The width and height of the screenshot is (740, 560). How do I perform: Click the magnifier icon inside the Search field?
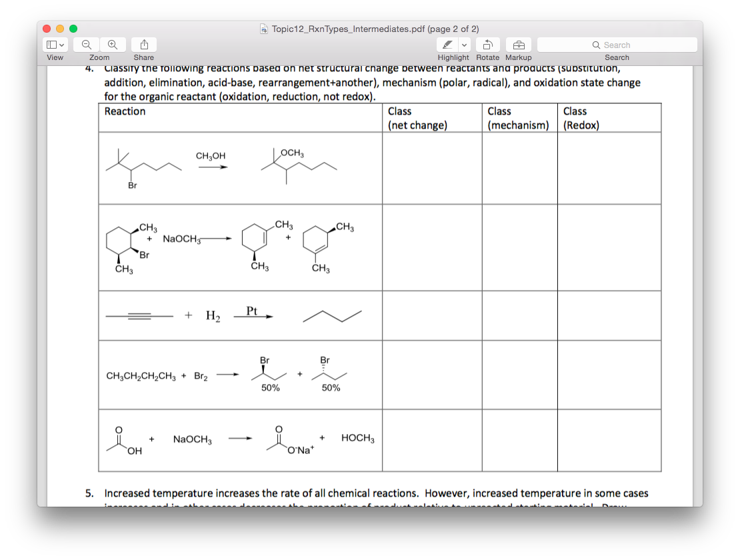[596, 45]
